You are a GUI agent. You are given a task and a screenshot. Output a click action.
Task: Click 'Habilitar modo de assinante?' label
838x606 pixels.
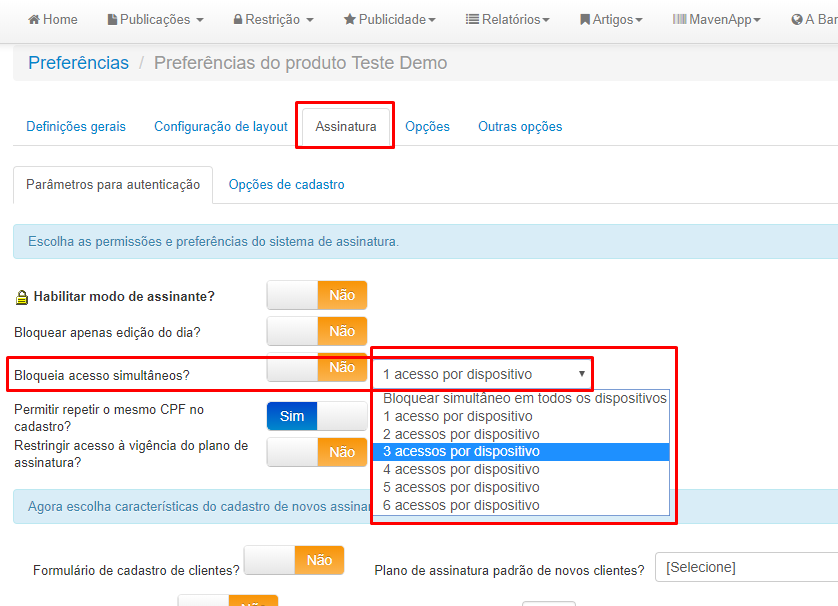point(124,297)
